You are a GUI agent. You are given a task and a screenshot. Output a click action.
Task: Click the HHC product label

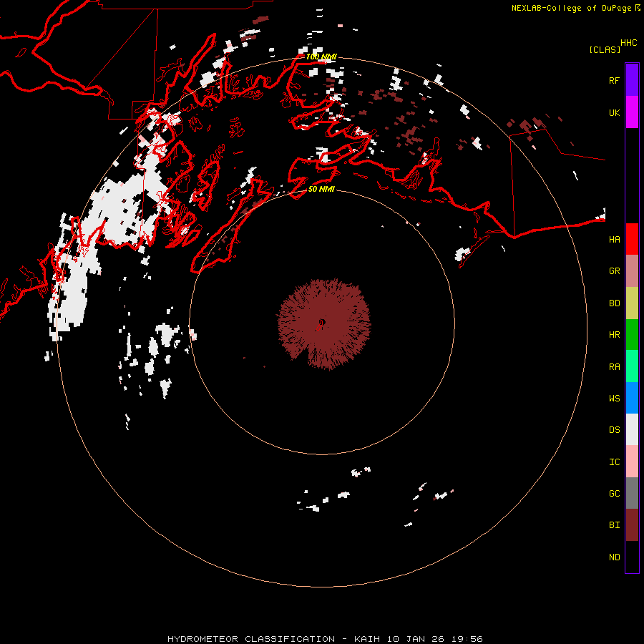629,43
